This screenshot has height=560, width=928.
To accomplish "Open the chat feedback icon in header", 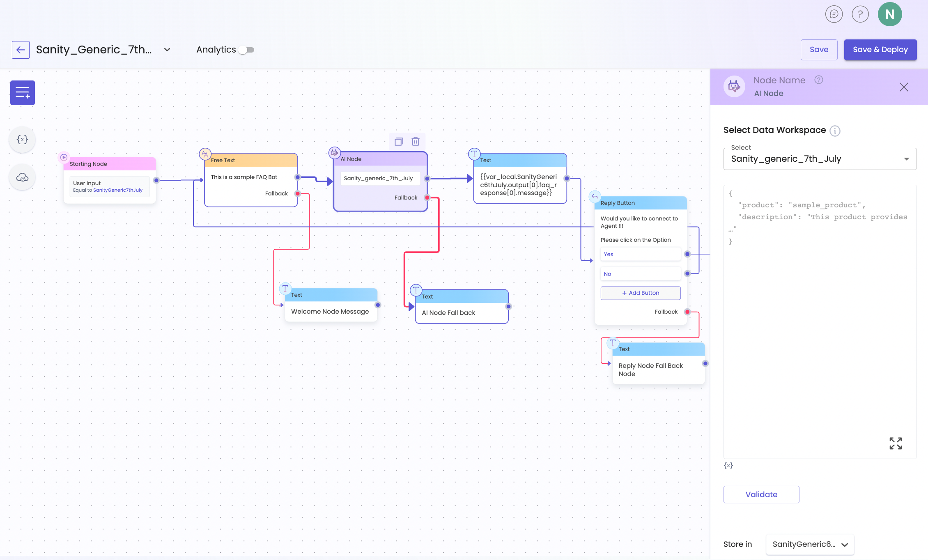I will coord(834,14).
